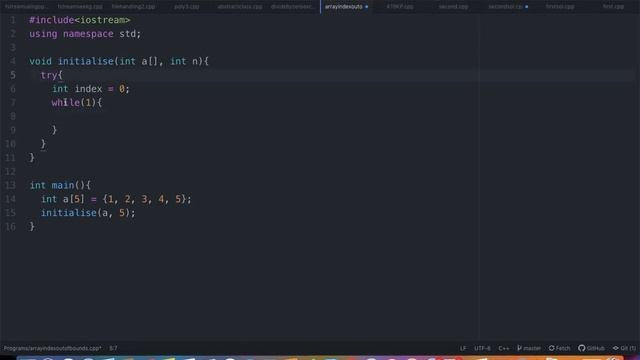Click the 'using namespace std;' line
Screen dimensions: 640x360
pyautogui.click(x=85, y=34)
